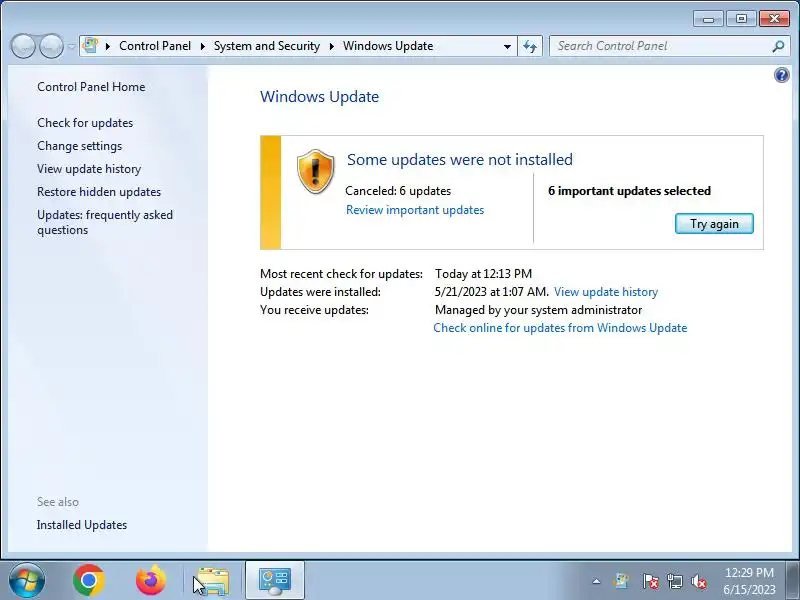
Task: Open the address bar history dropdown
Action: click(x=507, y=46)
